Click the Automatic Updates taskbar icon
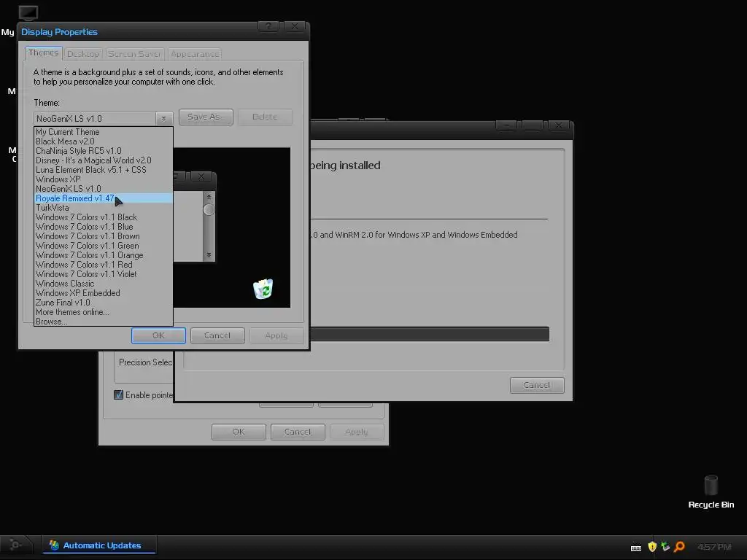 click(x=54, y=545)
